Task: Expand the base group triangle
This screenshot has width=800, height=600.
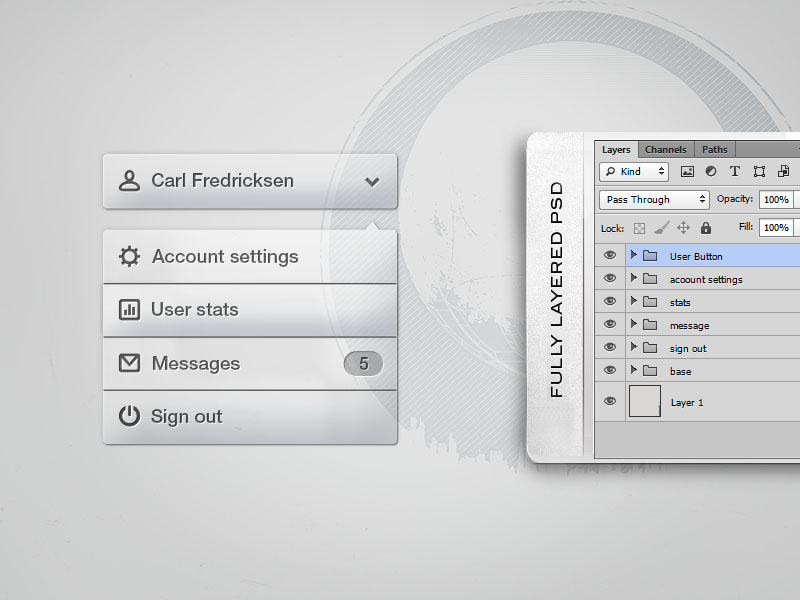Action: 634,369
